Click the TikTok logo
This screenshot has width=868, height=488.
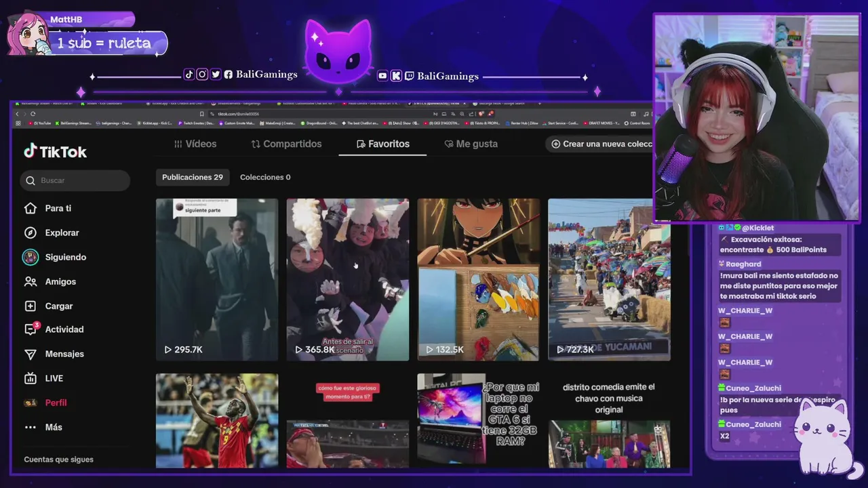point(56,152)
